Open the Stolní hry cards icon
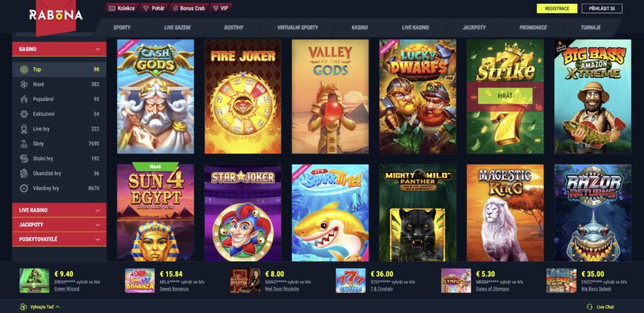This screenshot has height=313, width=644. (x=25, y=158)
